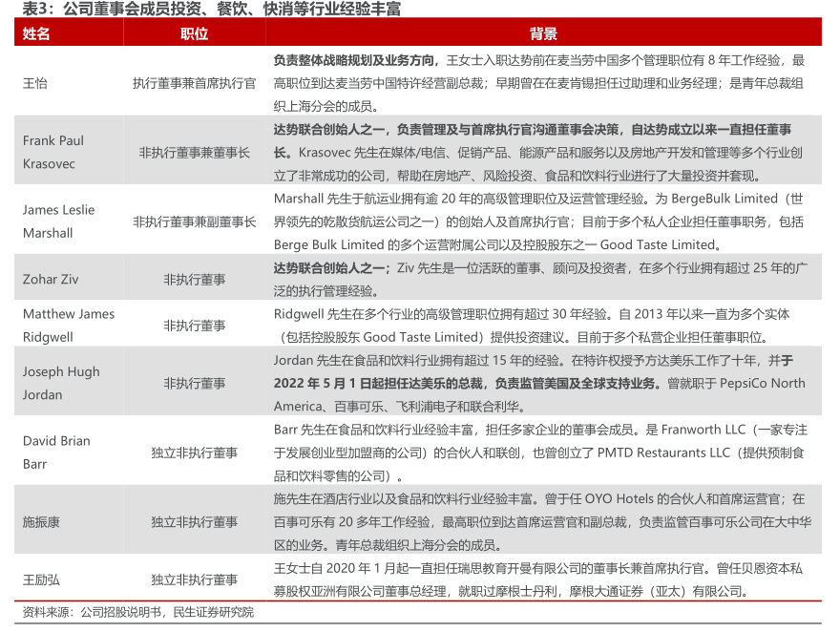Image resolution: width=840 pixels, height=632 pixels.
Task: Click the name Frank Paul Krasovec
Action: click(x=53, y=152)
